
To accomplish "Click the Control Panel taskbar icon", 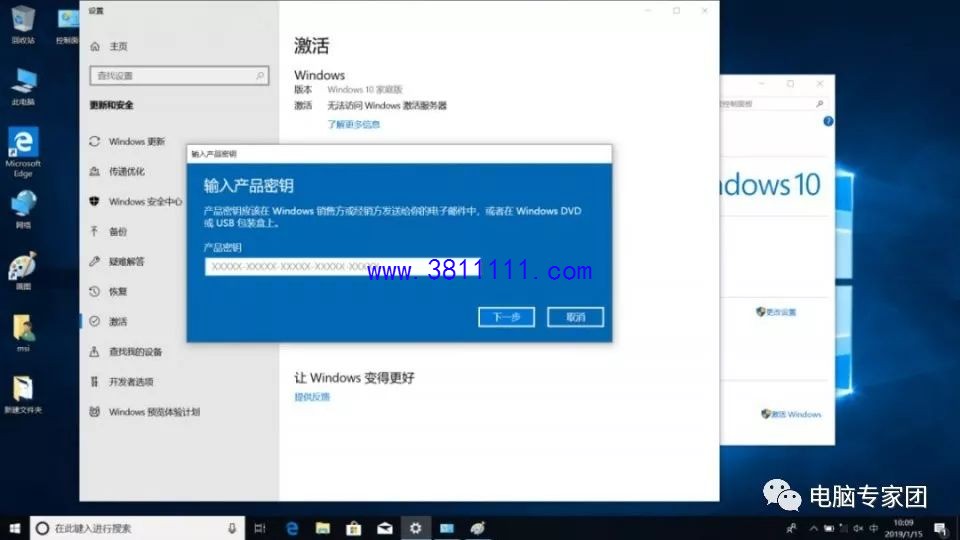I will pos(447,528).
